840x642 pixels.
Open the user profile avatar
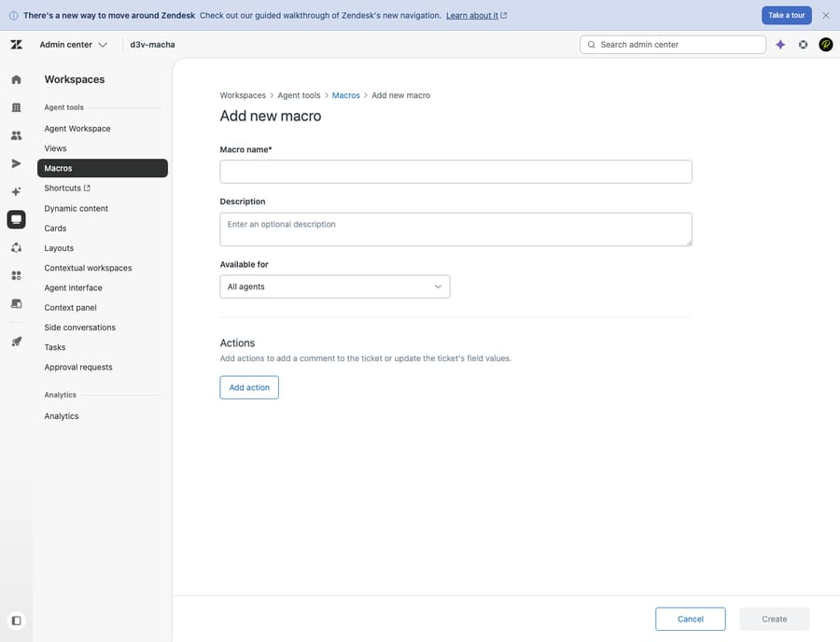tap(826, 45)
